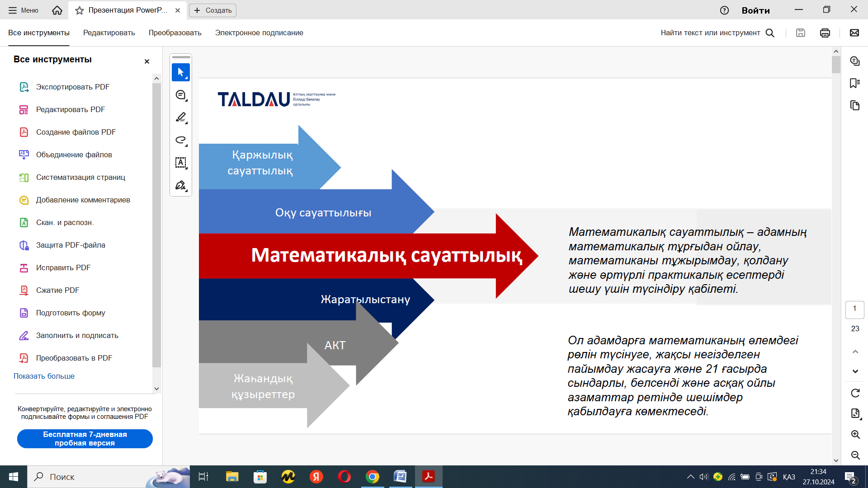Open Экспортировать PDF tool
The image size is (868, 488).
point(72,87)
